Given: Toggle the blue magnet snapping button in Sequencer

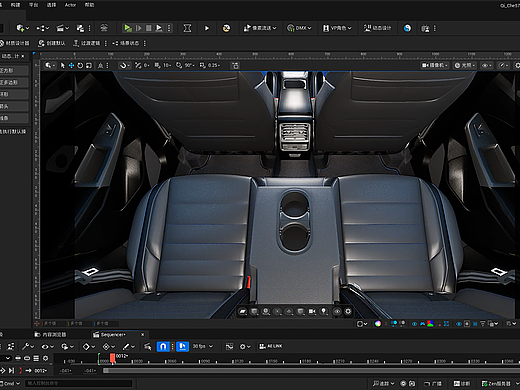Looking at the screenshot, I should (163, 347).
